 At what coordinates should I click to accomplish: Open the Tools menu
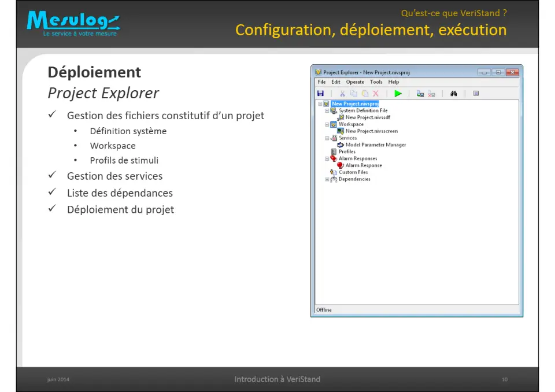point(376,82)
